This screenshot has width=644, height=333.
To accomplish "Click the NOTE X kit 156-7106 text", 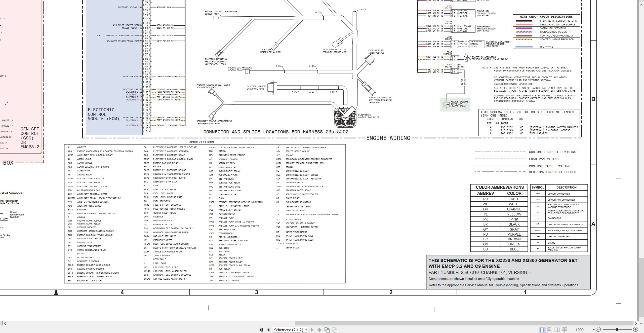I will tap(527, 69).
